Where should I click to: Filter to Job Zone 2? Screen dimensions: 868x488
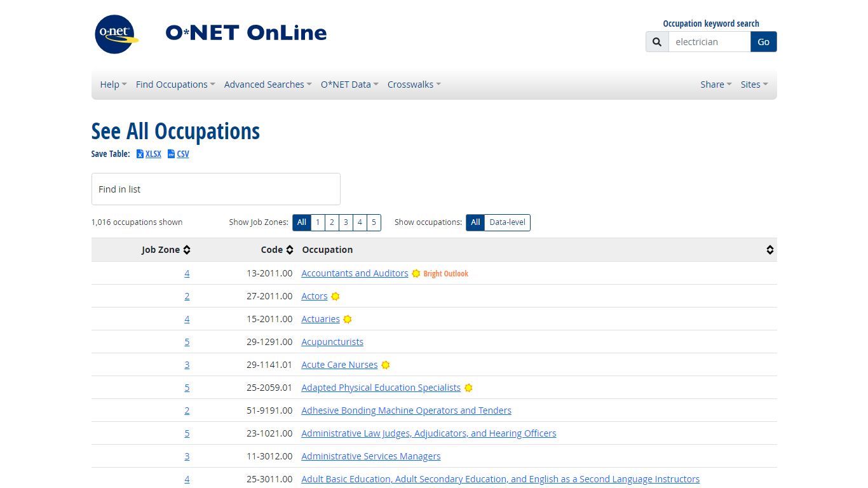pos(332,222)
